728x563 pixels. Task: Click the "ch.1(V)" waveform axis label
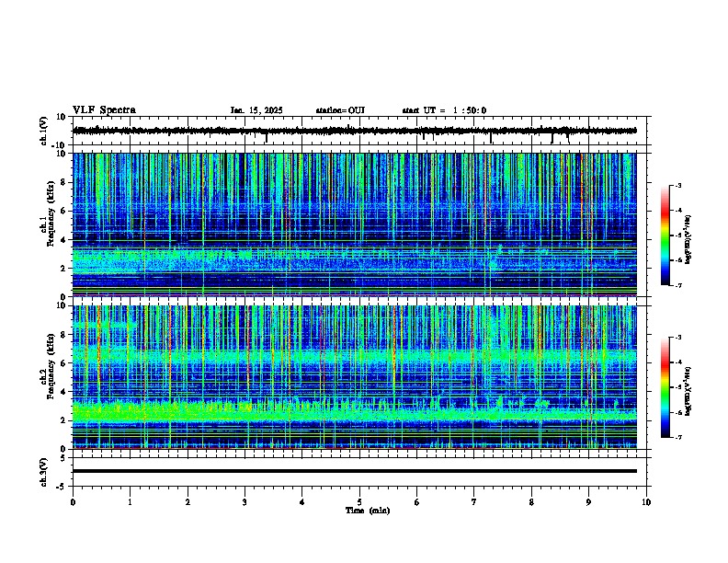tap(44, 131)
